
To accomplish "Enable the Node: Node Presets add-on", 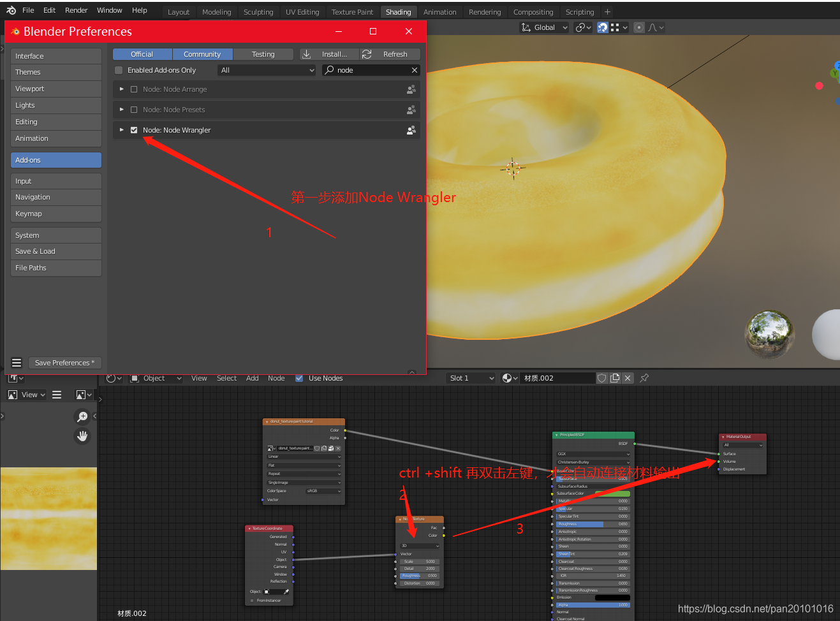I will [x=134, y=110].
